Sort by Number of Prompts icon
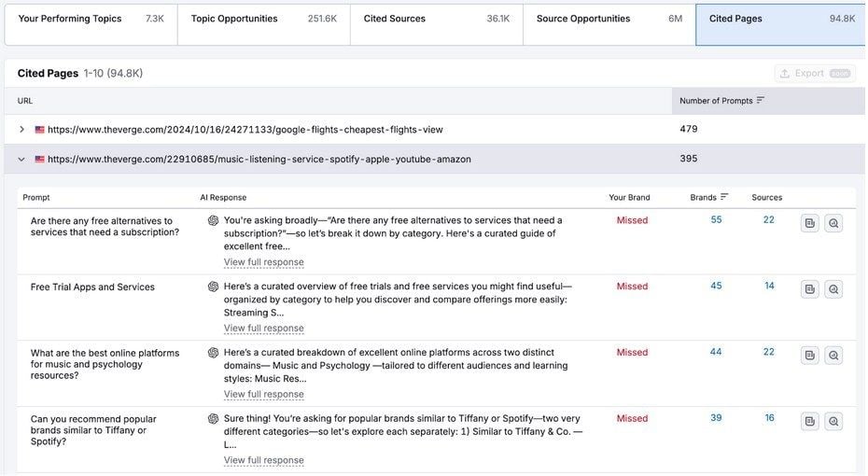 point(761,101)
